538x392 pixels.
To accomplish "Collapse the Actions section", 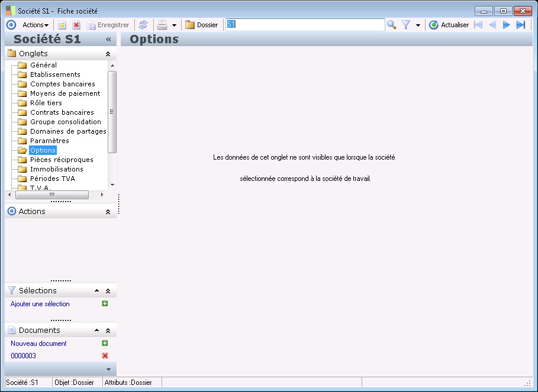I will tap(108, 212).
